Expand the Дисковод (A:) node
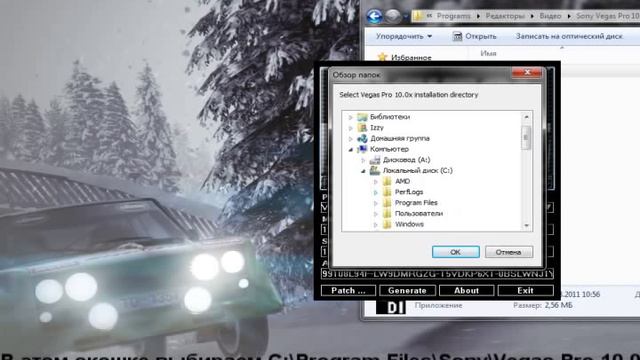 (363, 160)
